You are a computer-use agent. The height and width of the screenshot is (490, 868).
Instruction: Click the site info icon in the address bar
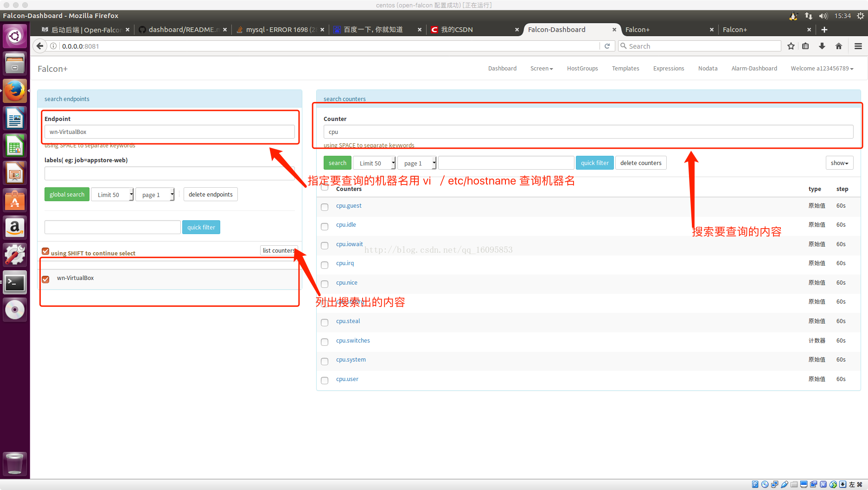54,46
